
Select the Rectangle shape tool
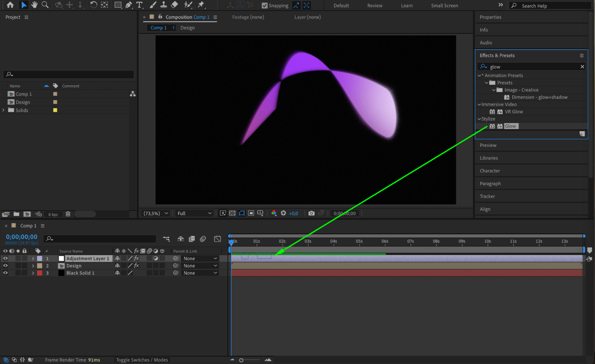pyautogui.click(x=118, y=5)
